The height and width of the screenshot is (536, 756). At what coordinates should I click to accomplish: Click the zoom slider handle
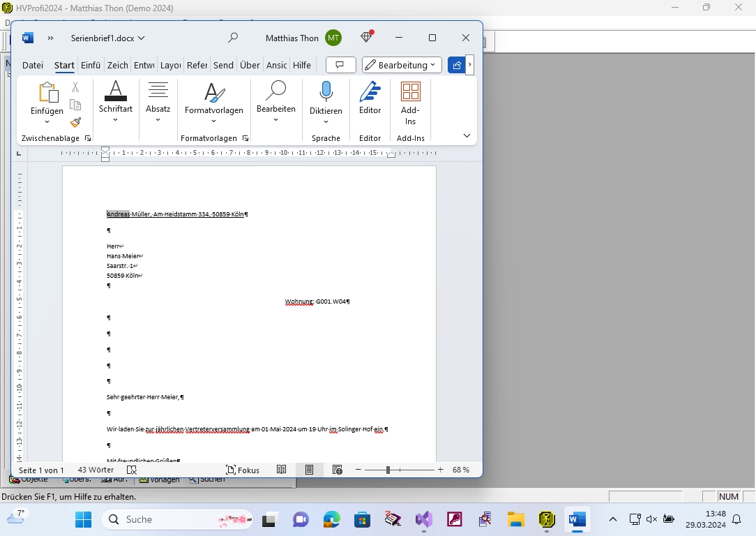pyautogui.click(x=388, y=470)
